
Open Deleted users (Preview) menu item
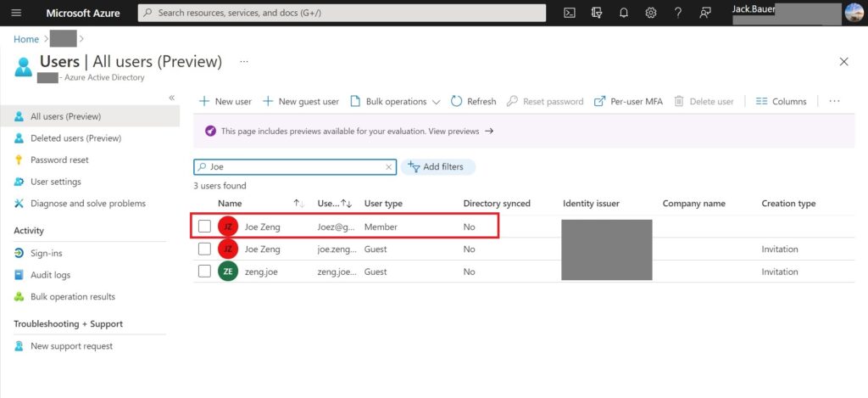[x=75, y=138]
